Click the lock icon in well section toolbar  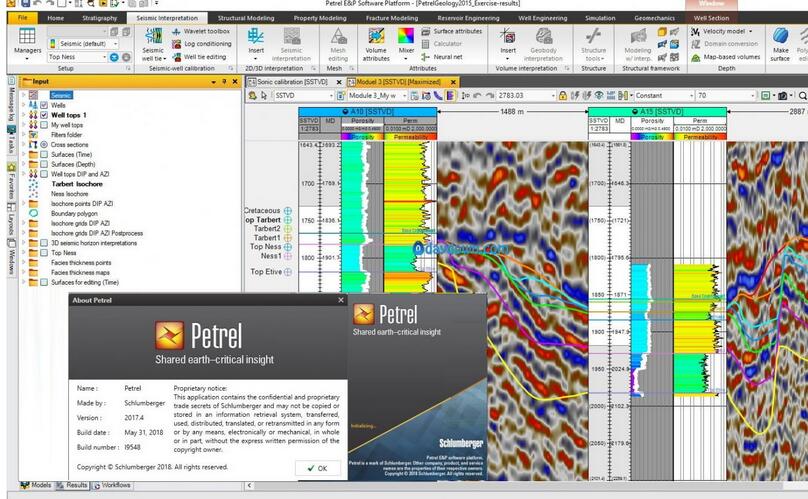coord(563,95)
